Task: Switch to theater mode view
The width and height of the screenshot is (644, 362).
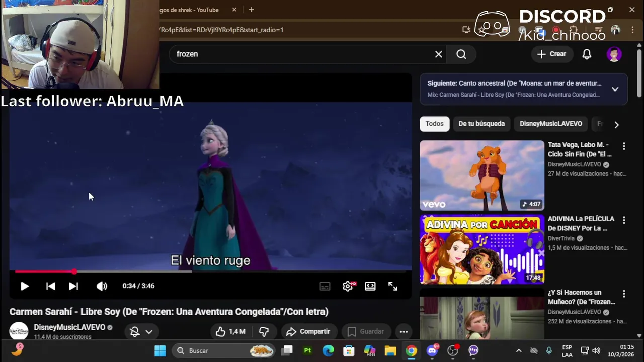Action: pos(370,286)
